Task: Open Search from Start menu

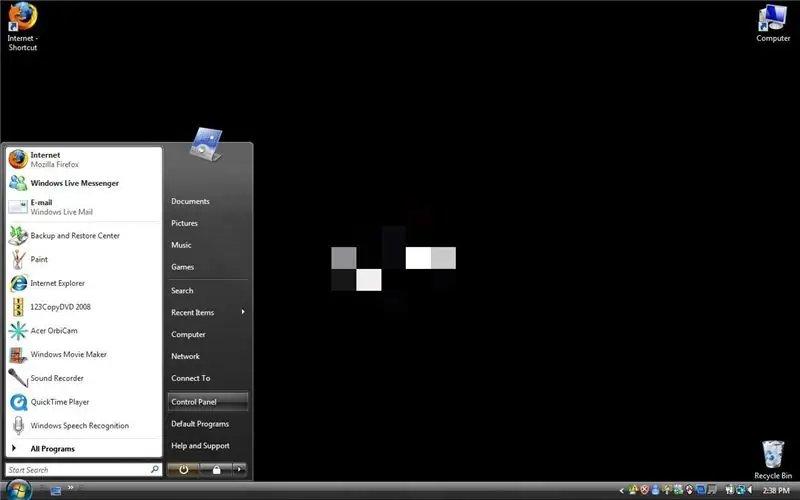Action: click(207, 290)
